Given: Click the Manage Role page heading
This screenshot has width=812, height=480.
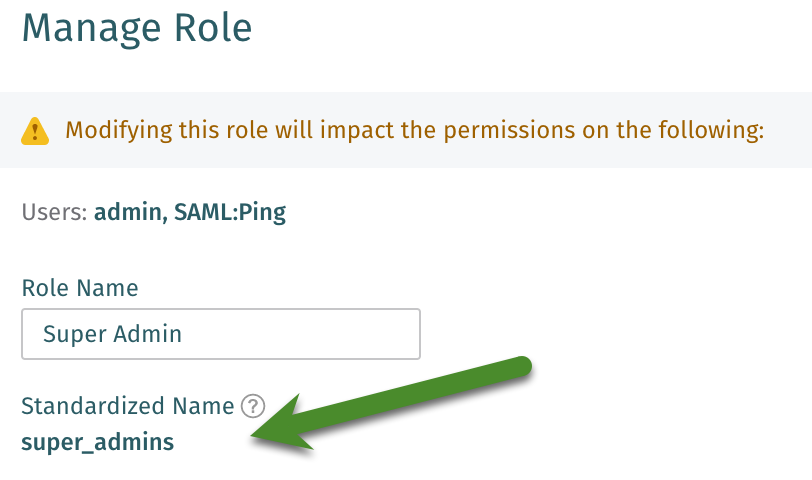Looking at the screenshot, I should 137,27.
